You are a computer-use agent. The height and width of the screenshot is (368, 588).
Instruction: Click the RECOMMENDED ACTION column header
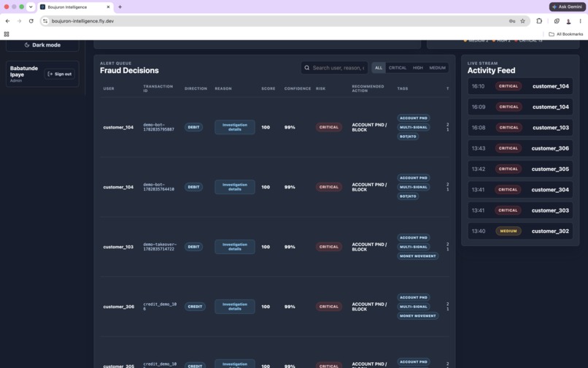(368, 88)
